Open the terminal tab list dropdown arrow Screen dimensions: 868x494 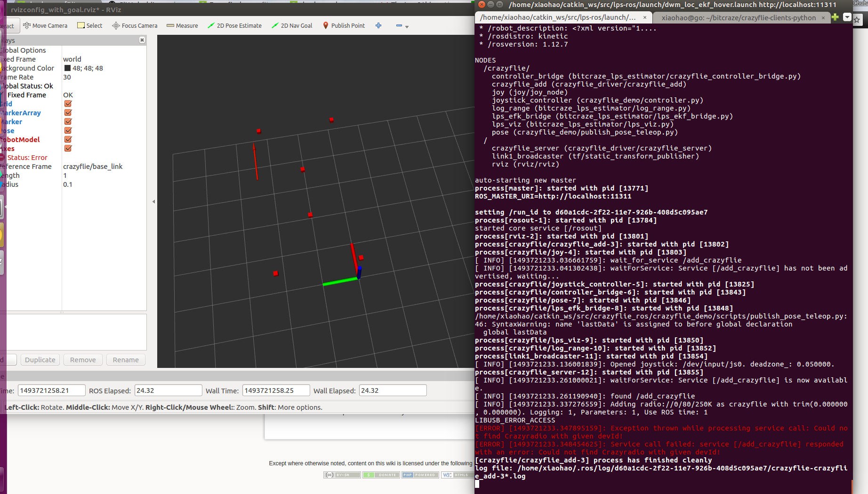tap(847, 17)
